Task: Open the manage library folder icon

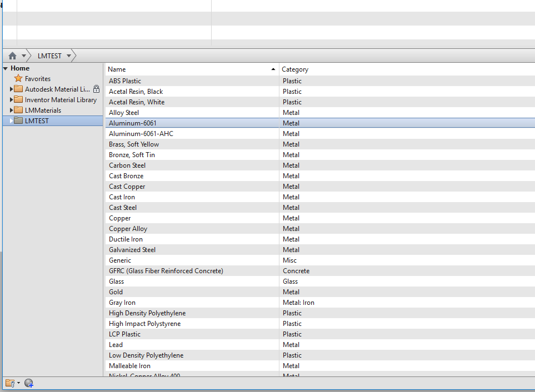Action: click(x=10, y=384)
